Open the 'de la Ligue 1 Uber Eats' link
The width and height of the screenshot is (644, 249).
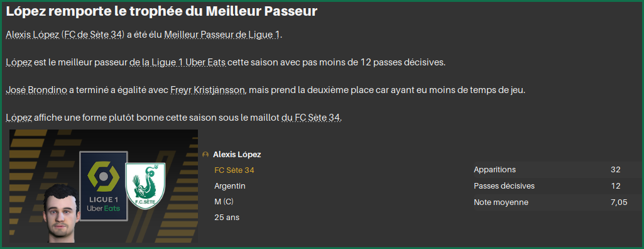[x=177, y=62]
